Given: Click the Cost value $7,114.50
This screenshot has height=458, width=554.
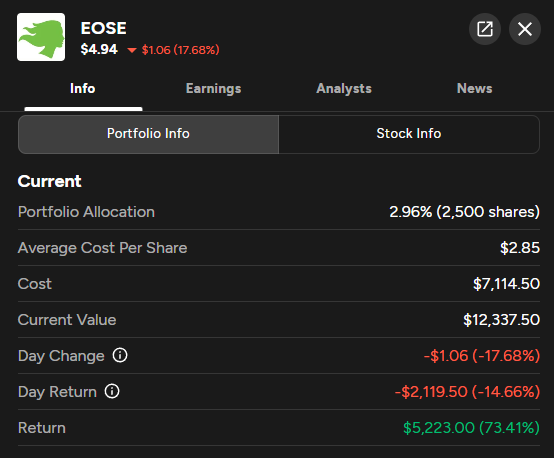Looking at the screenshot, I should coord(506,284).
